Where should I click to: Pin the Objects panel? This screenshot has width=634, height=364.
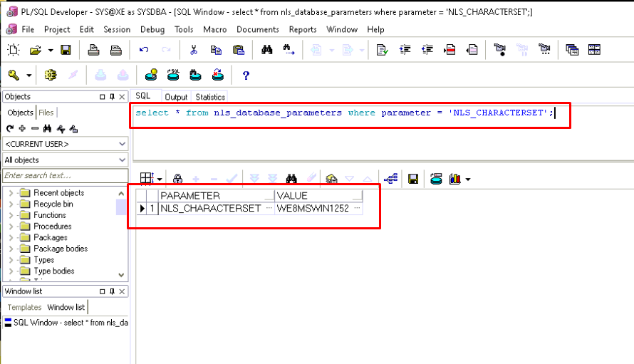tap(112, 97)
